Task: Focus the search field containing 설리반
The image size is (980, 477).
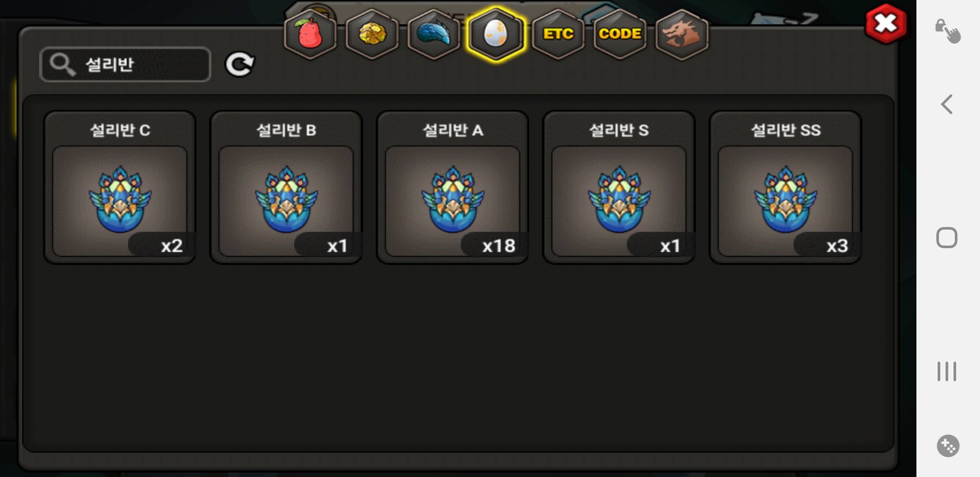Action: point(125,64)
